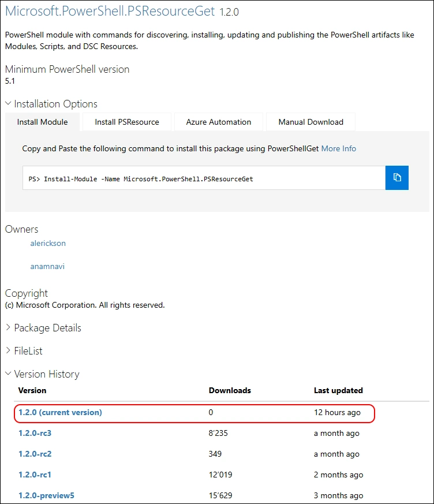Open owner alerickson's profile
This screenshot has height=504, width=434.
tap(48, 243)
